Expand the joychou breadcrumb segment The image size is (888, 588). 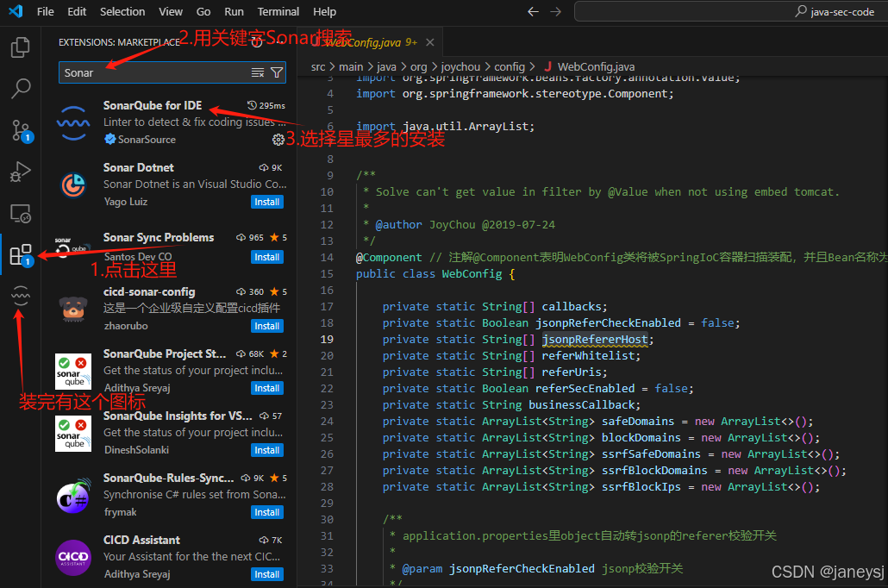point(460,67)
